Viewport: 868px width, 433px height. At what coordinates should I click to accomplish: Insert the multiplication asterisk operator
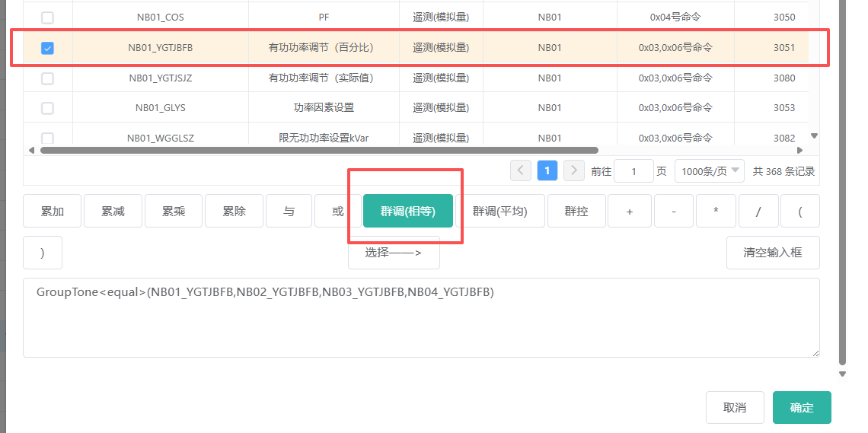pyautogui.click(x=716, y=212)
